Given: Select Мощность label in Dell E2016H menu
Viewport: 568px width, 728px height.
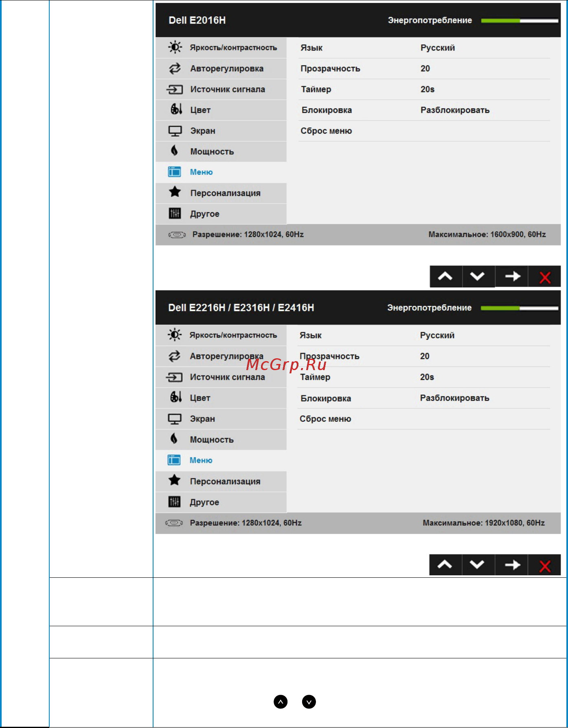Looking at the screenshot, I should click(212, 151).
